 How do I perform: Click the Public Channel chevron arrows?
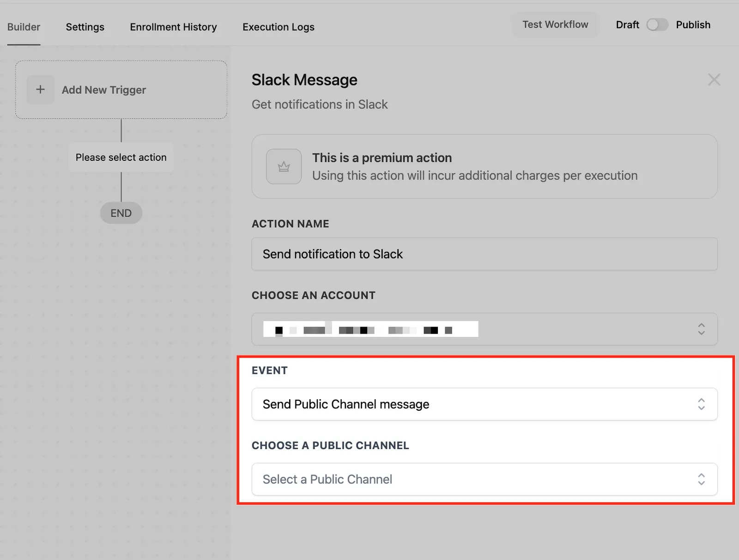[x=701, y=479]
